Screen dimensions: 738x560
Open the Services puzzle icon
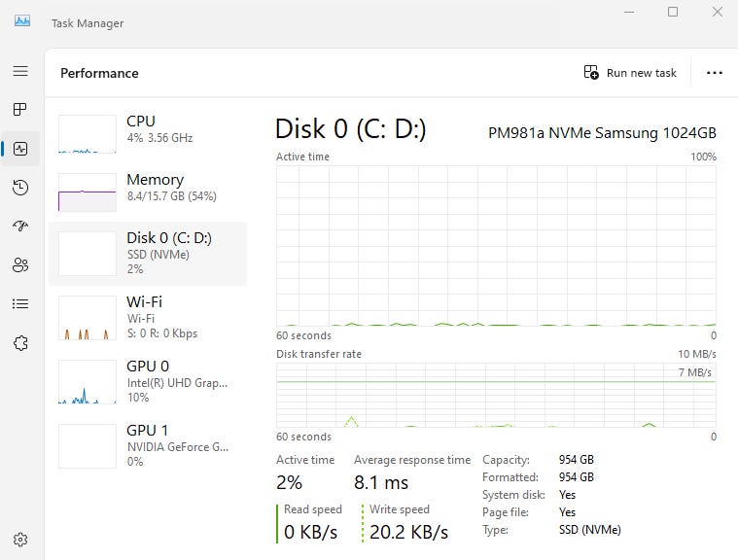click(20, 343)
